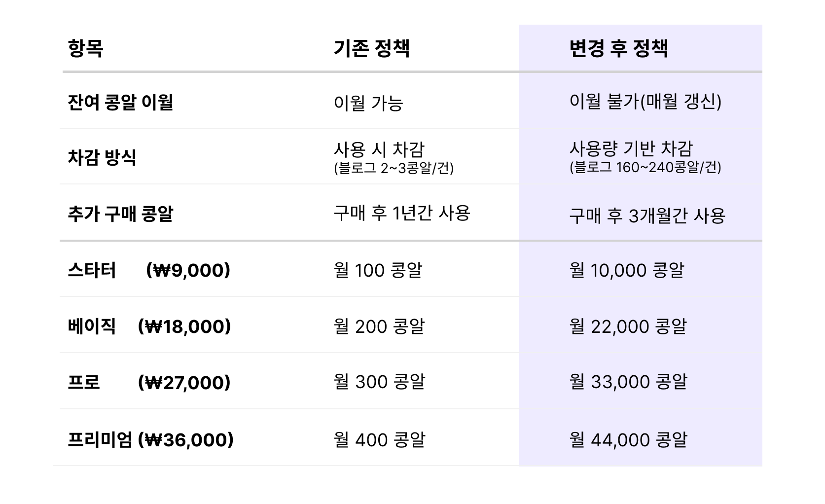The image size is (825, 504).
Task: Click the 월 300 콩알 value
Action: (379, 382)
